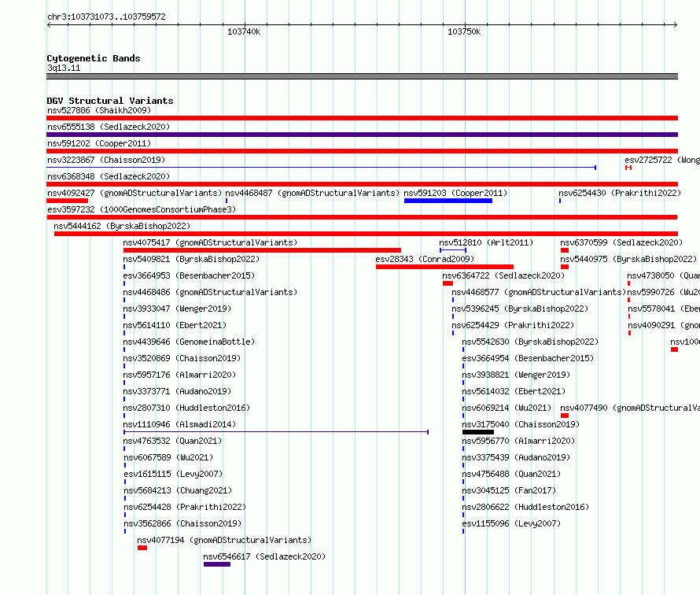The image size is (700, 595).
Task: Open nsv6254429 (Prakrithi2022) label
Action: click(513, 325)
